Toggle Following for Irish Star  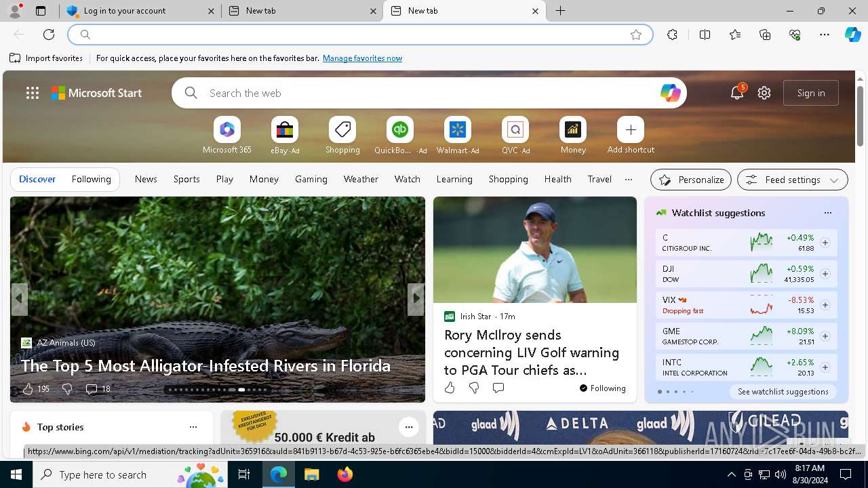click(x=603, y=388)
